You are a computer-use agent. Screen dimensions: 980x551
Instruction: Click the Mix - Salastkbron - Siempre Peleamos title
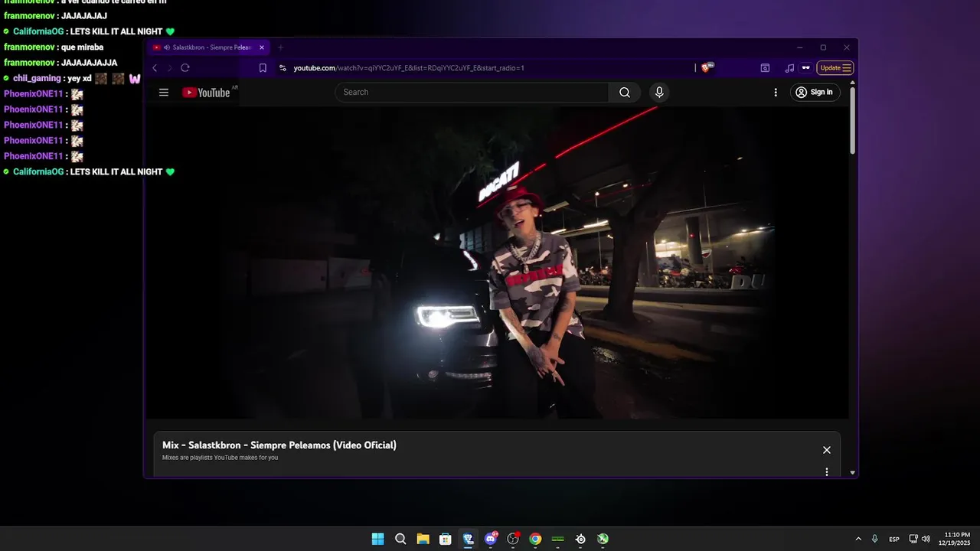pyautogui.click(x=279, y=445)
